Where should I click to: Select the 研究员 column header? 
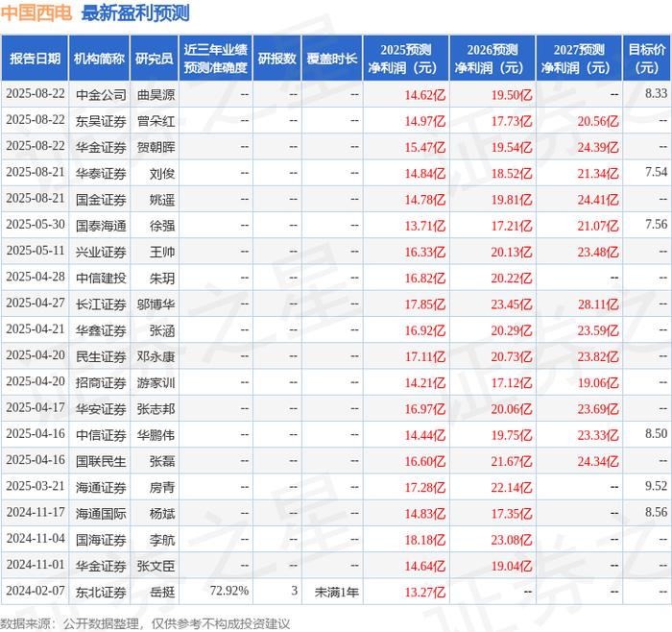pos(155,59)
